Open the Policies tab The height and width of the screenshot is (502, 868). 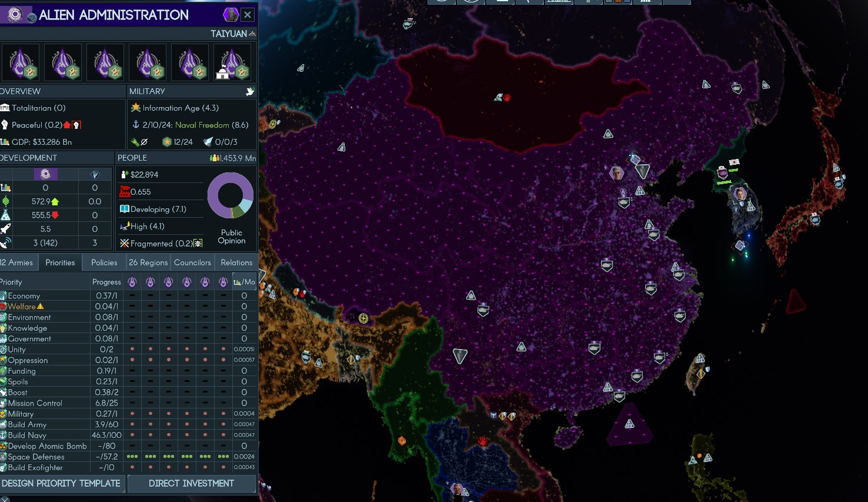tap(104, 262)
